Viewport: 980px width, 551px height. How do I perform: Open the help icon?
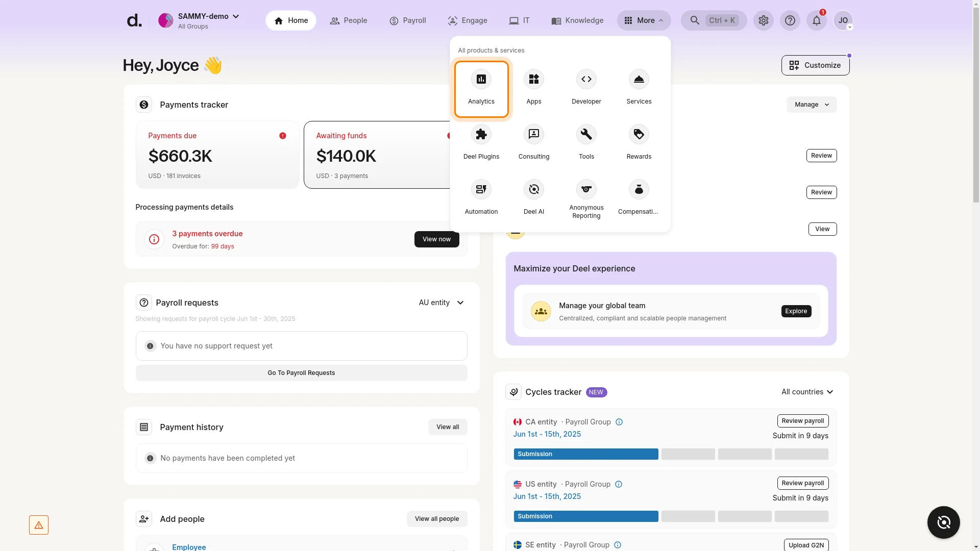[x=790, y=20]
